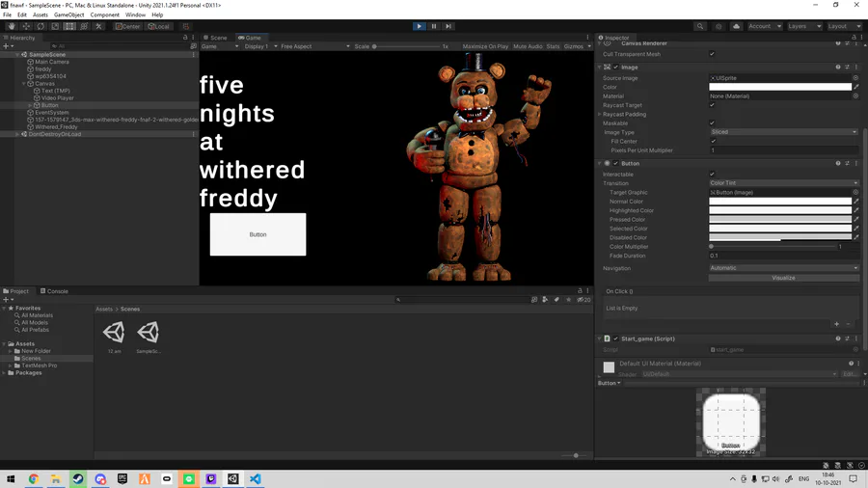Toggle Center pivot mode button
Viewport: 868px width, 488px height.
[127, 26]
